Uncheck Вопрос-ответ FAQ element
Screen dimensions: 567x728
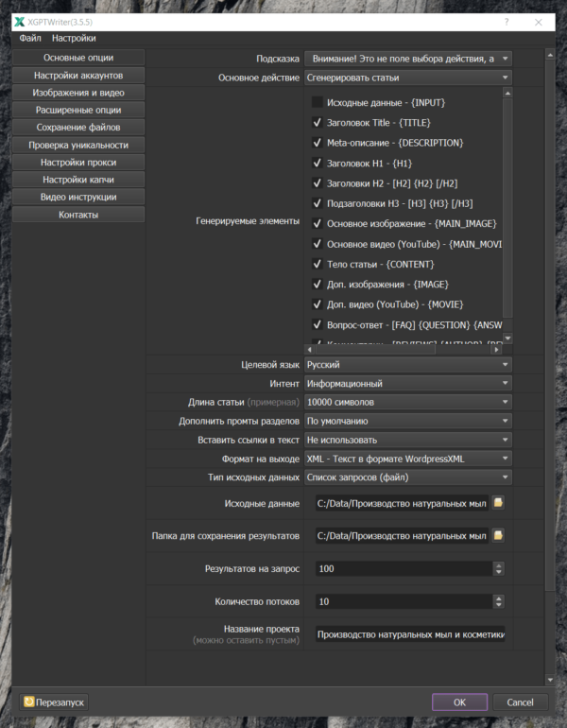(318, 324)
